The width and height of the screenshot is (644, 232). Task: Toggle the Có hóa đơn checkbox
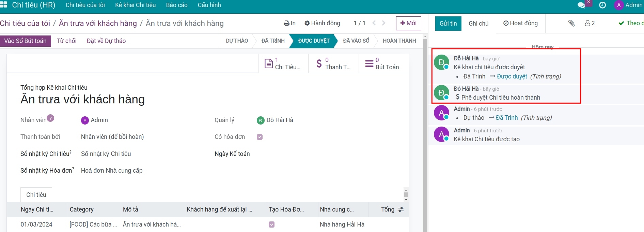(x=260, y=137)
